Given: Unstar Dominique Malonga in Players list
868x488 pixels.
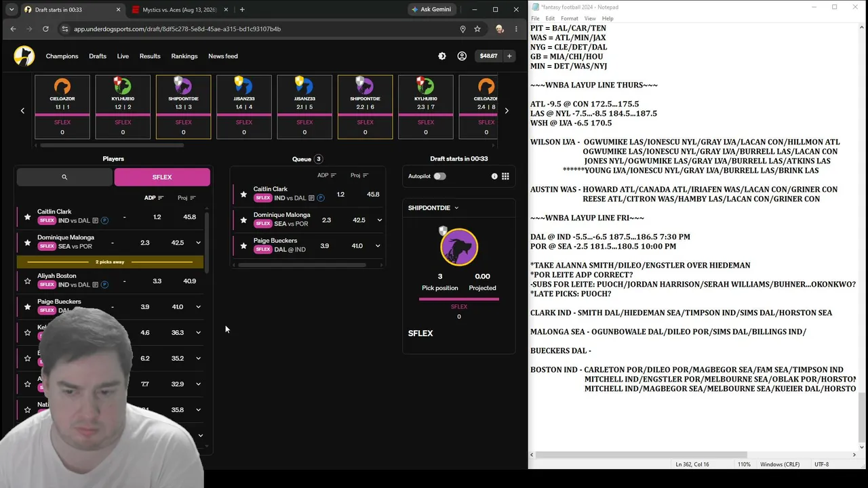Looking at the screenshot, I should tap(27, 243).
